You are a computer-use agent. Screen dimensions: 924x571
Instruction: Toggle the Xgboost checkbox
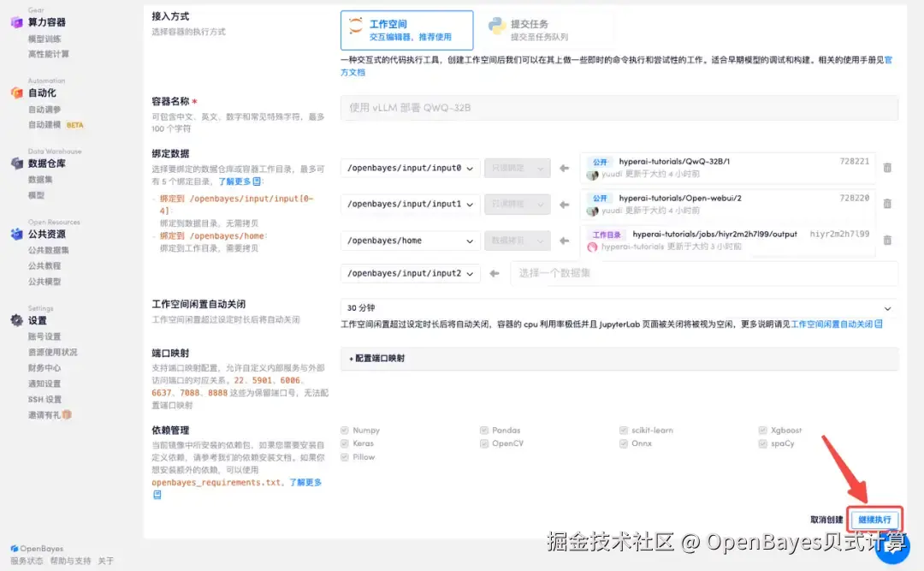[762, 430]
